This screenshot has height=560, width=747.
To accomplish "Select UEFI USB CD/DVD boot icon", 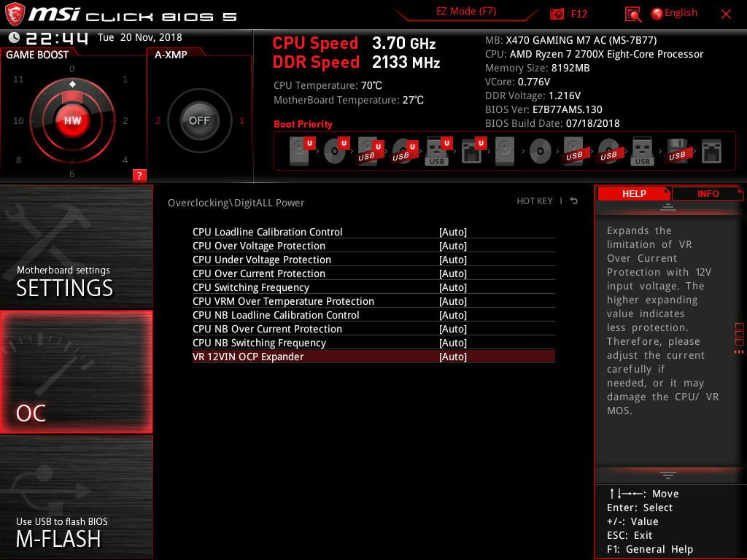I will 404,151.
